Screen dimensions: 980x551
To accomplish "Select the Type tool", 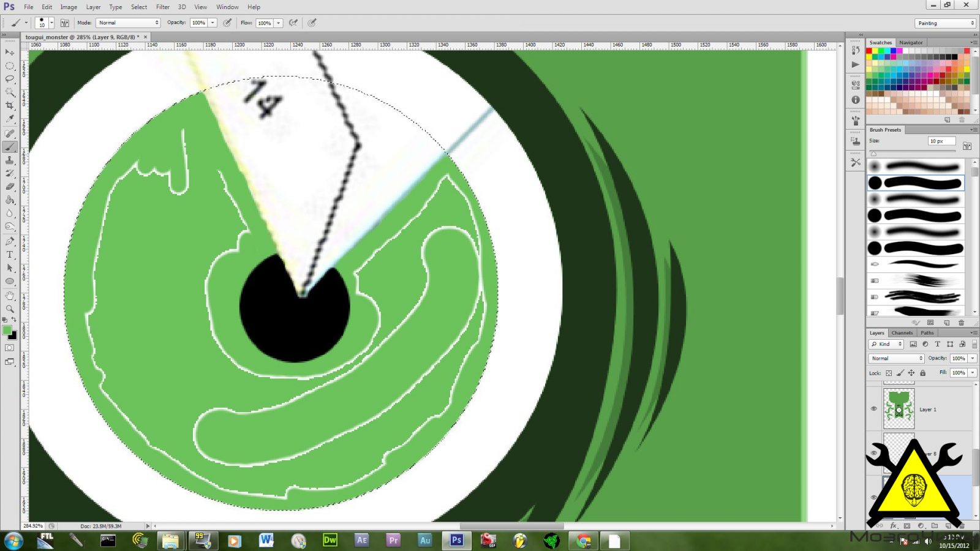I will pos(10,255).
